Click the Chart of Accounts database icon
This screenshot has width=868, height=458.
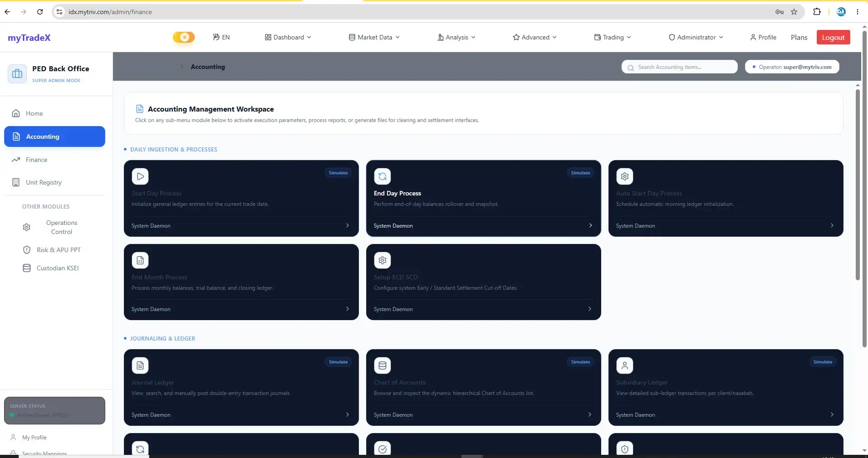pyautogui.click(x=383, y=365)
